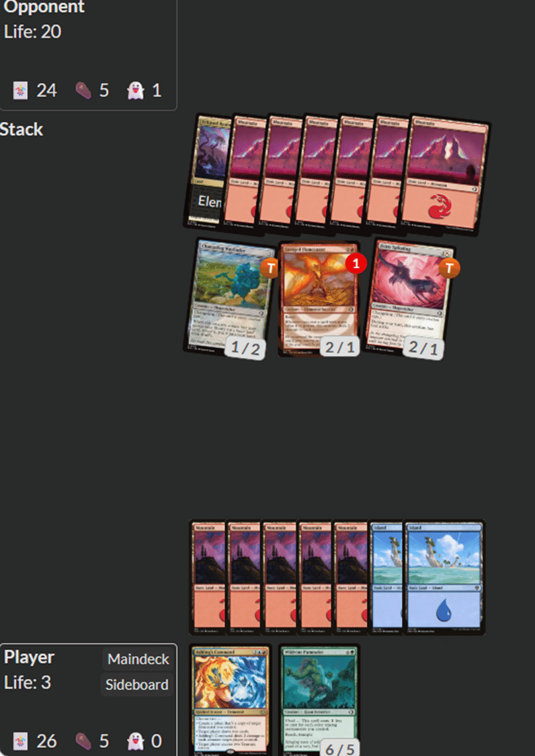Image resolution: width=535 pixels, height=756 pixels.
Task: Tap the player's leftmost Mountain land
Action: pos(208,577)
